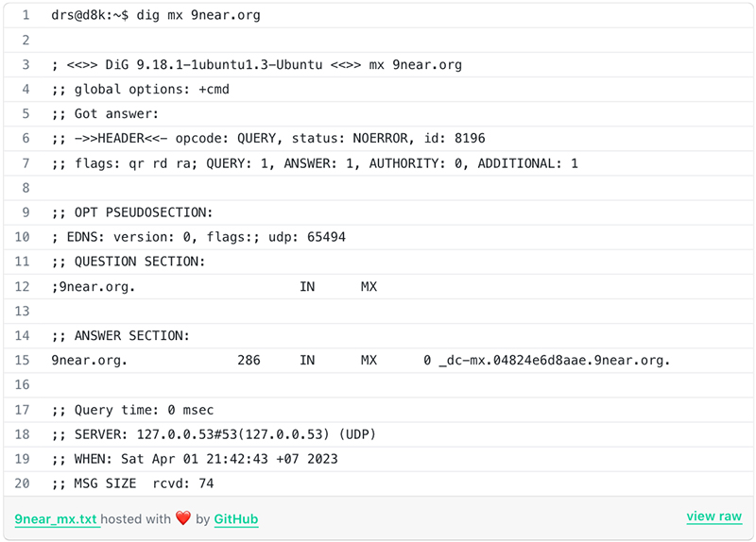Click line number 3 in the gutter
Screen dimensions: 756x542
[26, 64]
